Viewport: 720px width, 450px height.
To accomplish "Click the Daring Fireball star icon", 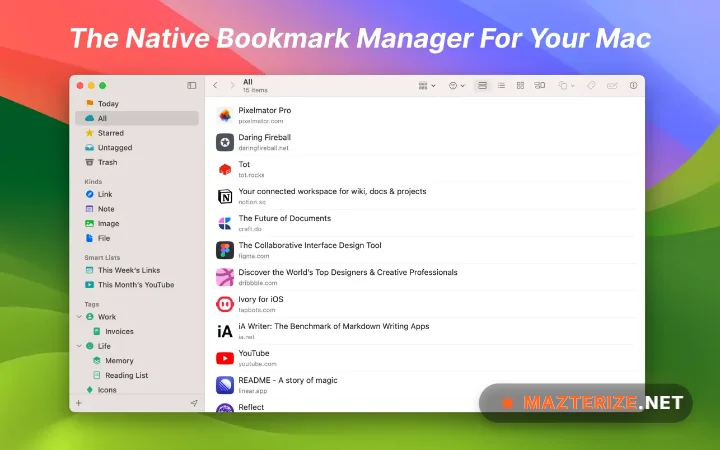I will [225, 142].
